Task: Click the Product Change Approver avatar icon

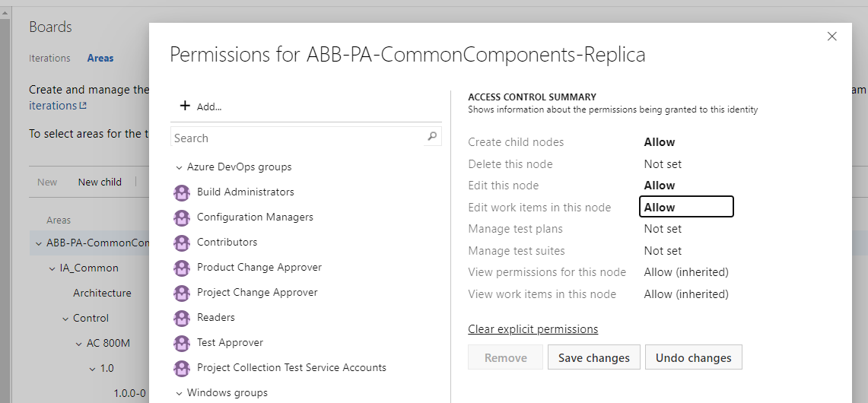Action: (182, 268)
